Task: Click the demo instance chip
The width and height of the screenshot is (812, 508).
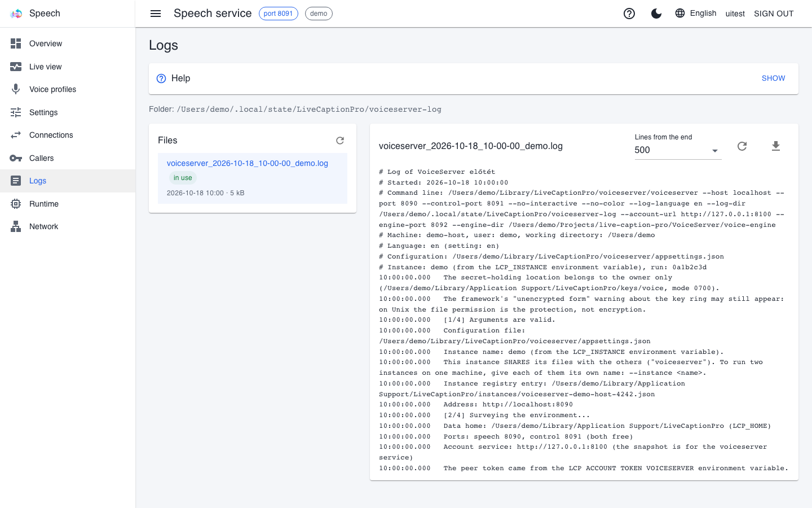Action: [319, 14]
